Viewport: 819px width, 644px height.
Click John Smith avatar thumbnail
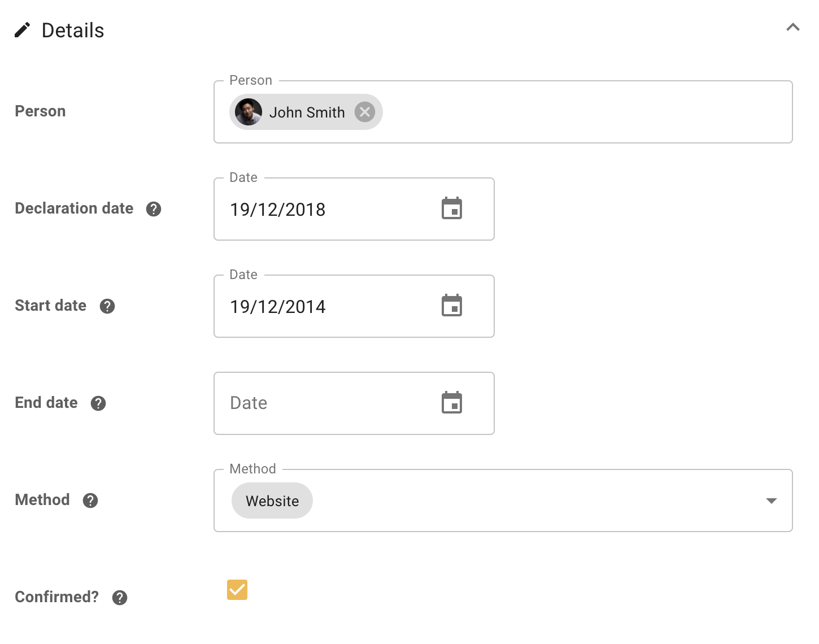tap(249, 112)
